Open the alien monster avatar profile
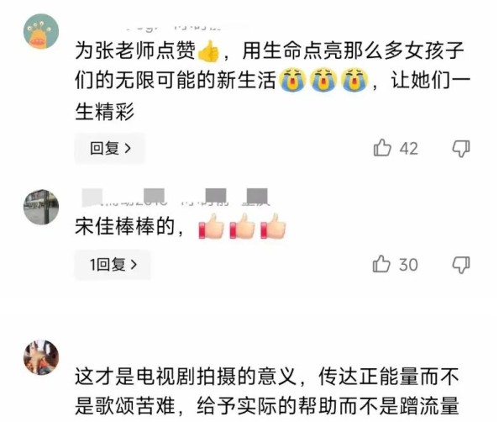Screen dimensions: 504x422 [x=41, y=31]
